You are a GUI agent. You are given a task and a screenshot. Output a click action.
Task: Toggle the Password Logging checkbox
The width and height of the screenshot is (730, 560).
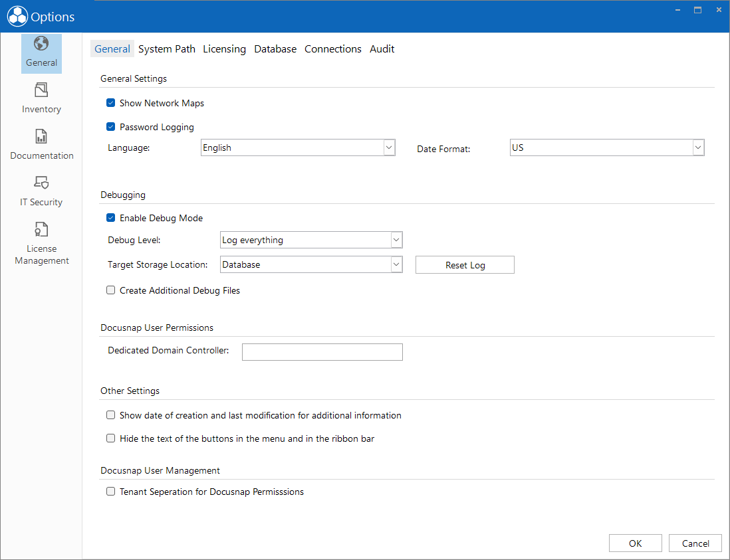point(111,126)
